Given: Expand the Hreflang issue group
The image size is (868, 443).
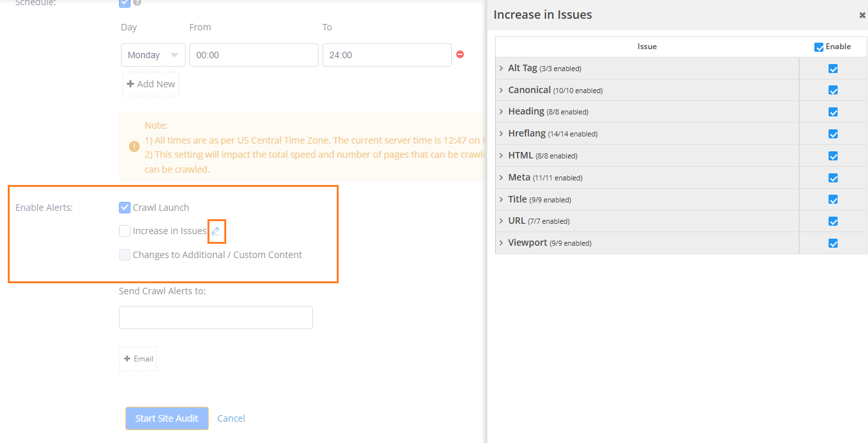Looking at the screenshot, I should 501,134.
